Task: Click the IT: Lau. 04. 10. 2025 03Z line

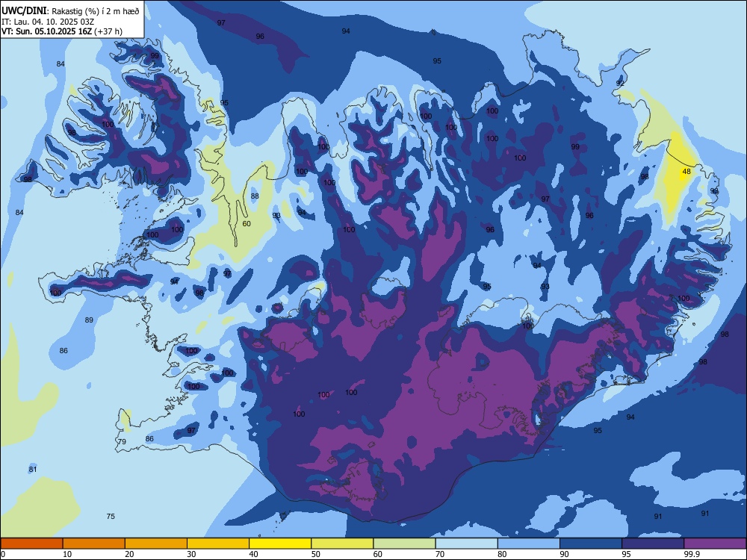Action: point(48,22)
